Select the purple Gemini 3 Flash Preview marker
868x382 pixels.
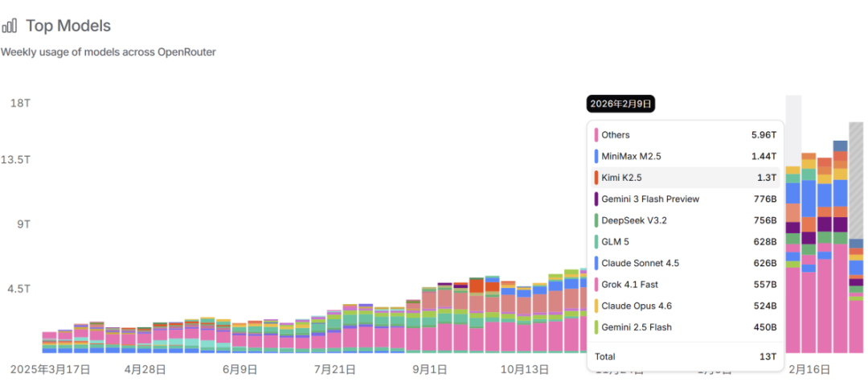[596, 199]
